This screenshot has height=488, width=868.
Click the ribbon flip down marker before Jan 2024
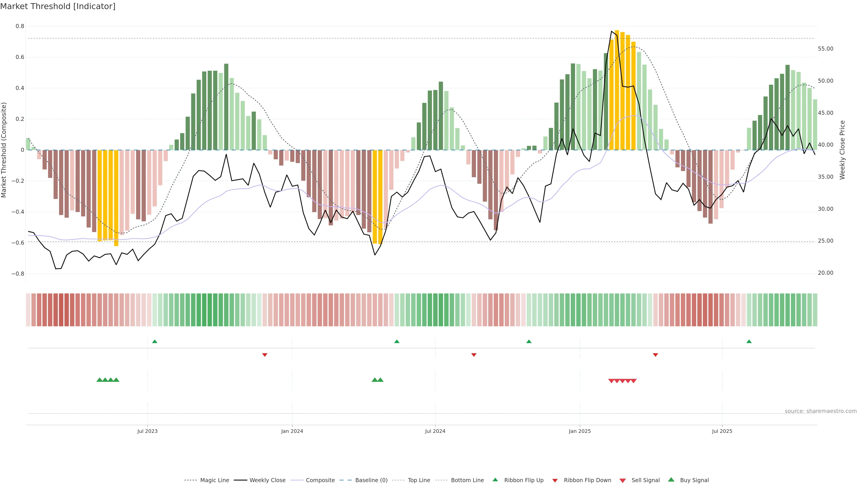point(264,355)
